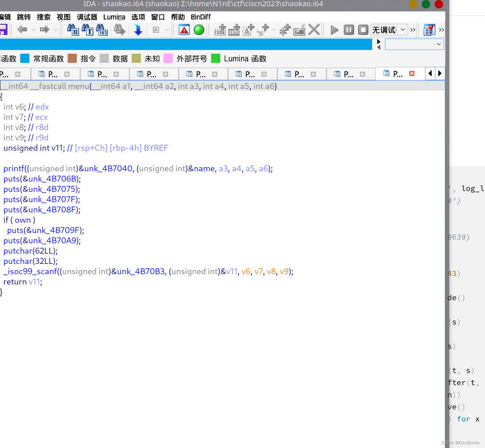Screen dimensions: 485x448
Task: Click the convert to DATA icon
Action: pos(234,29)
